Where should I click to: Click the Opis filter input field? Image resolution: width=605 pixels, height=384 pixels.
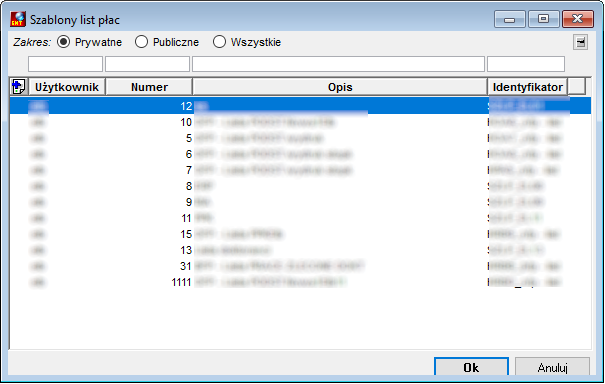click(338, 64)
